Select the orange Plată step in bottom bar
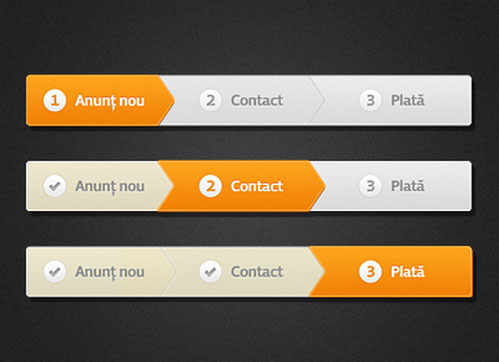 click(393, 272)
